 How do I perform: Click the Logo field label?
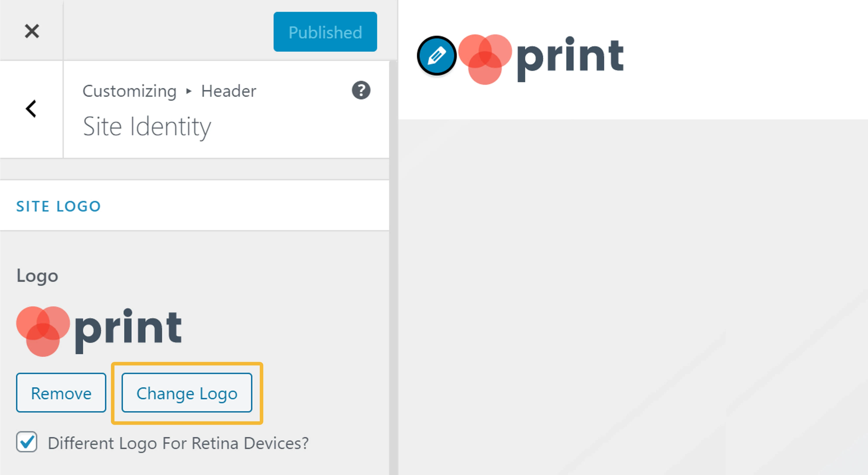click(37, 277)
